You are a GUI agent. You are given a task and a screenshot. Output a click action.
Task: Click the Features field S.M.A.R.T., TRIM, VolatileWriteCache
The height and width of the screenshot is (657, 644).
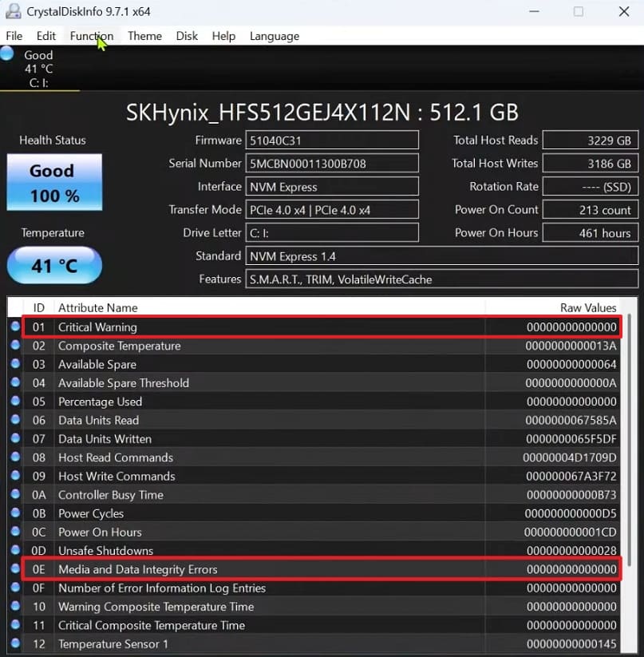point(442,279)
